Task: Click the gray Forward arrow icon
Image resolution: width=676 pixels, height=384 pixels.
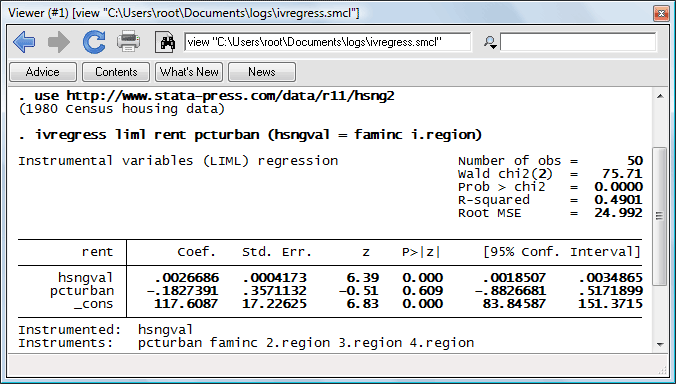Action: [59, 42]
